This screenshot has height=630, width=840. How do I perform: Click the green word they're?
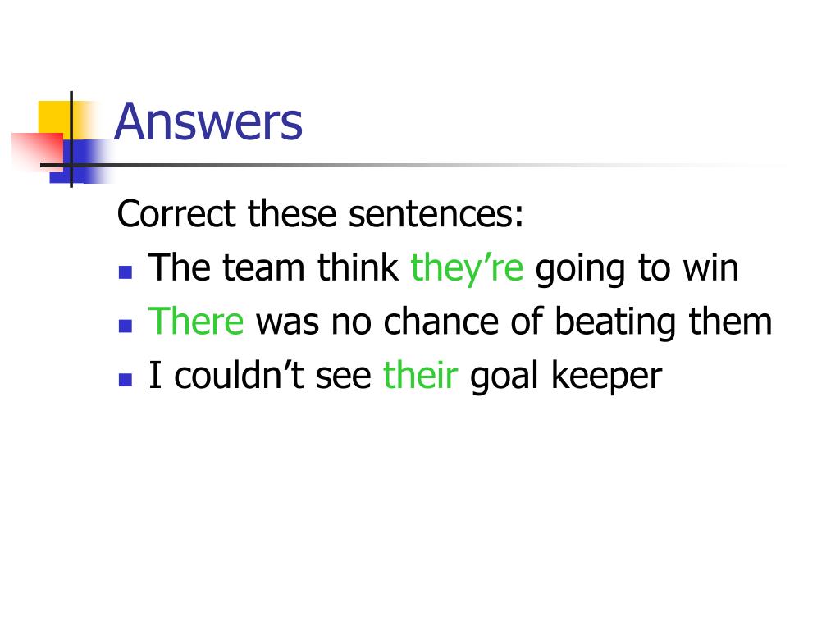coord(467,268)
